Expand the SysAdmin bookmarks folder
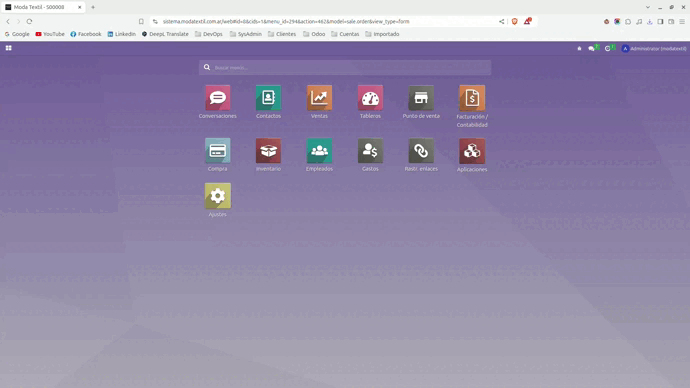The width and height of the screenshot is (690, 388). [246, 34]
